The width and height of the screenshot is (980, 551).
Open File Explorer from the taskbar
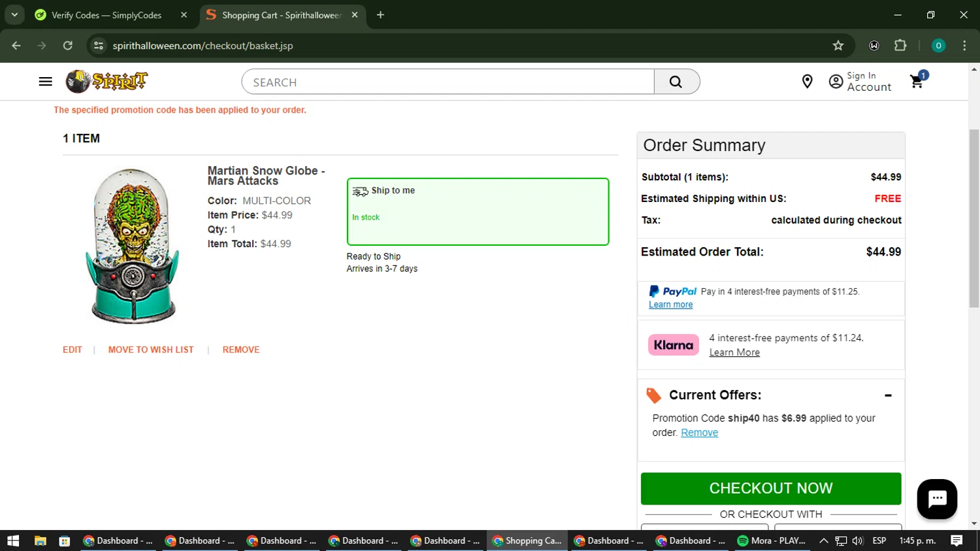tap(40, 541)
